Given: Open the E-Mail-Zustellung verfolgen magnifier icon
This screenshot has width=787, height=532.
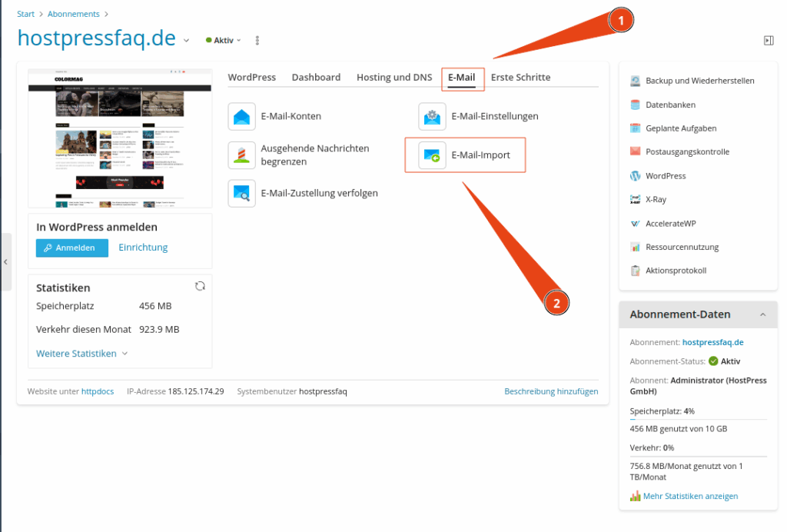Looking at the screenshot, I should point(241,193).
